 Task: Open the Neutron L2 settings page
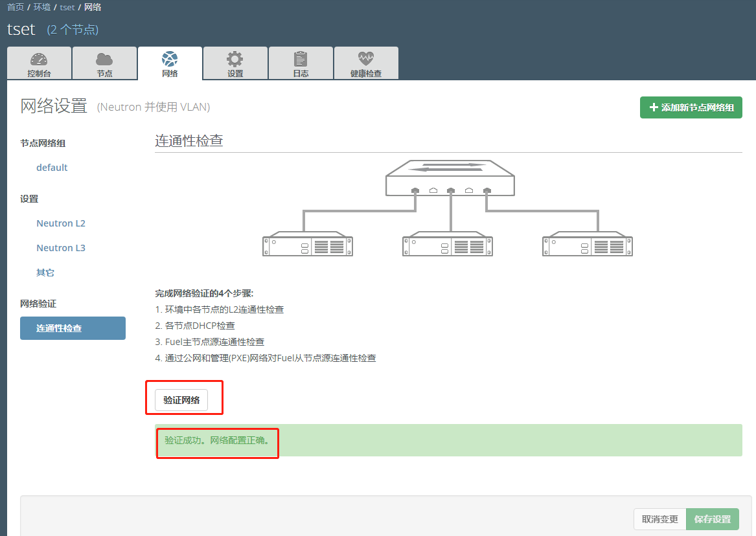tap(60, 223)
